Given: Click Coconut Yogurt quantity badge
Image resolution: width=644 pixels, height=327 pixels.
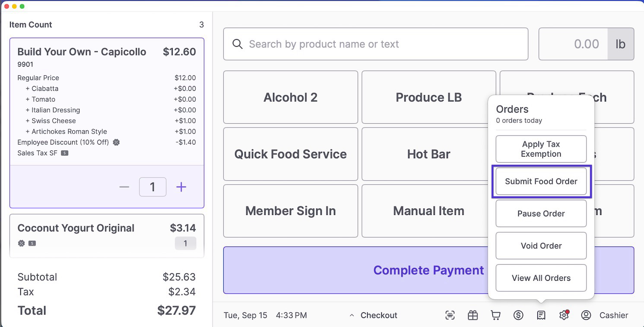Looking at the screenshot, I should tap(185, 244).
